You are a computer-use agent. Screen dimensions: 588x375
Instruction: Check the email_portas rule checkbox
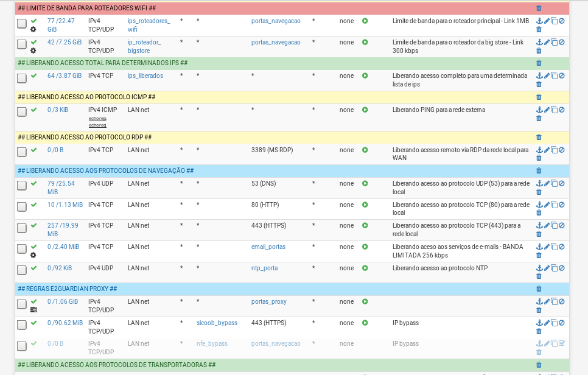pyautogui.click(x=22, y=249)
